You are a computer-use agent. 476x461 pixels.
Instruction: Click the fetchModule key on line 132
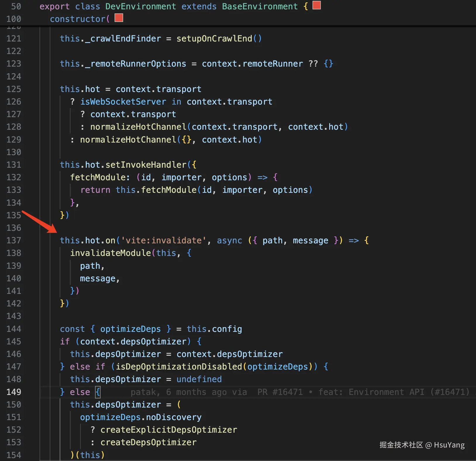(x=98, y=177)
